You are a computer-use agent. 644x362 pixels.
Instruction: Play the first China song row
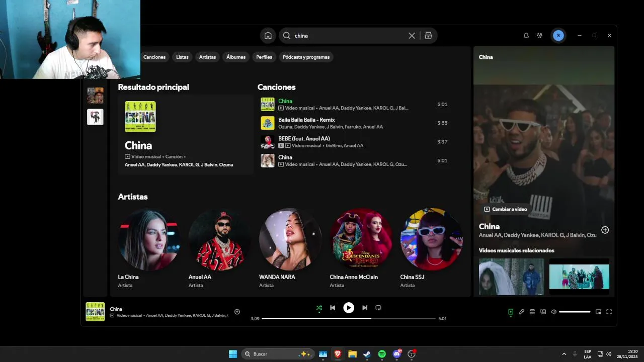(354, 105)
